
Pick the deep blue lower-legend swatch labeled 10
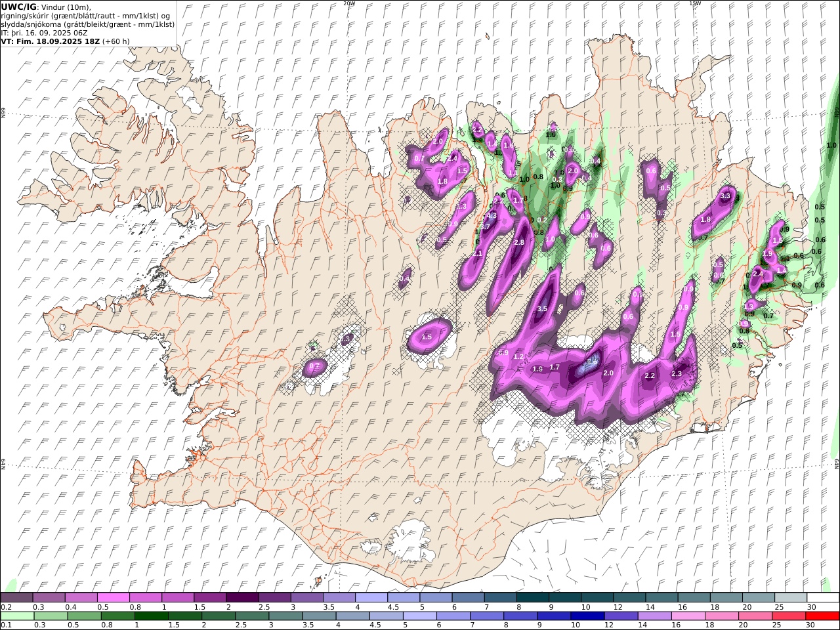click(x=587, y=616)
